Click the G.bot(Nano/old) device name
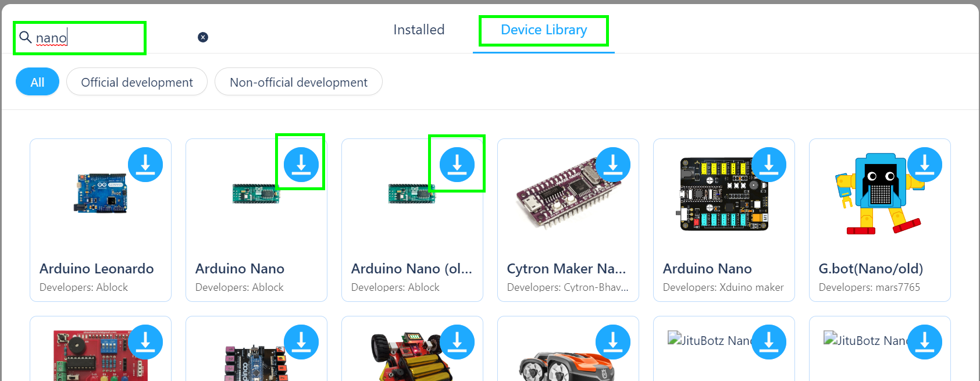 (x=871, y=269)
